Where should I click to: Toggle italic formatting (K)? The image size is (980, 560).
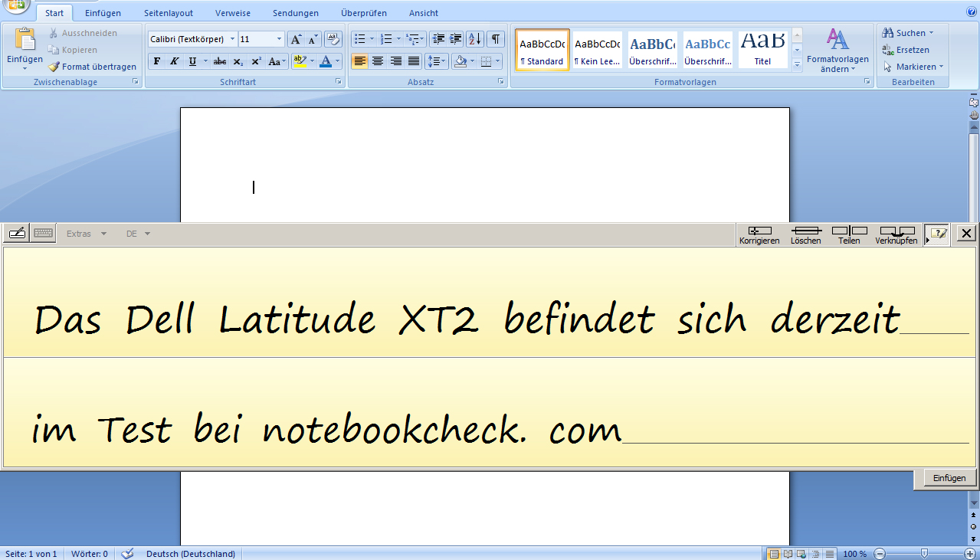coord(175,61)
